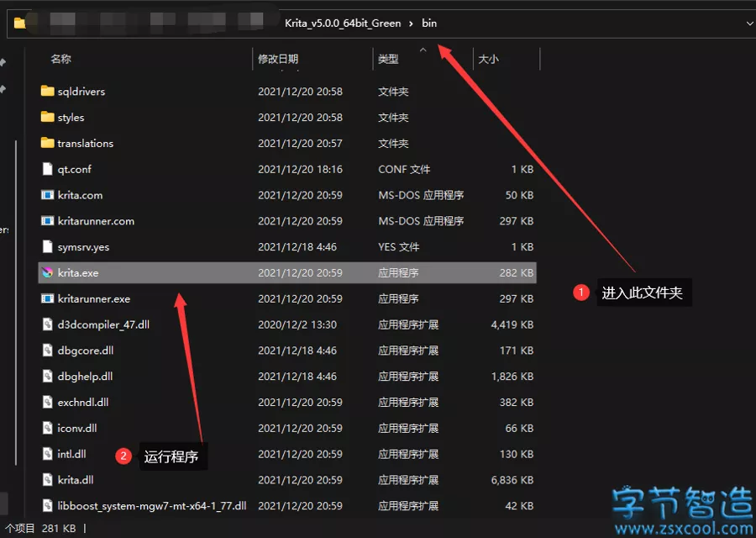Screen dimensions: 756x538
Task: Select the file name exchndl.dll
Action: (83, 402)
